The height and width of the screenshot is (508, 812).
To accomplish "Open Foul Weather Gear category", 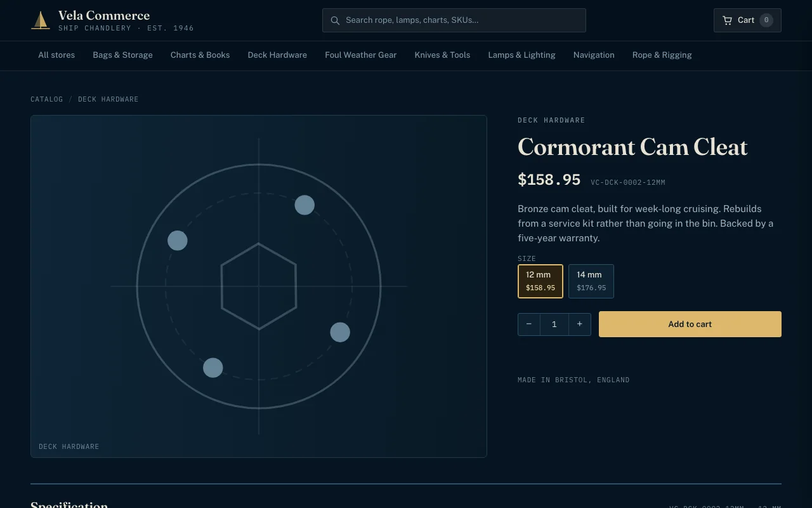I will 360,55.
